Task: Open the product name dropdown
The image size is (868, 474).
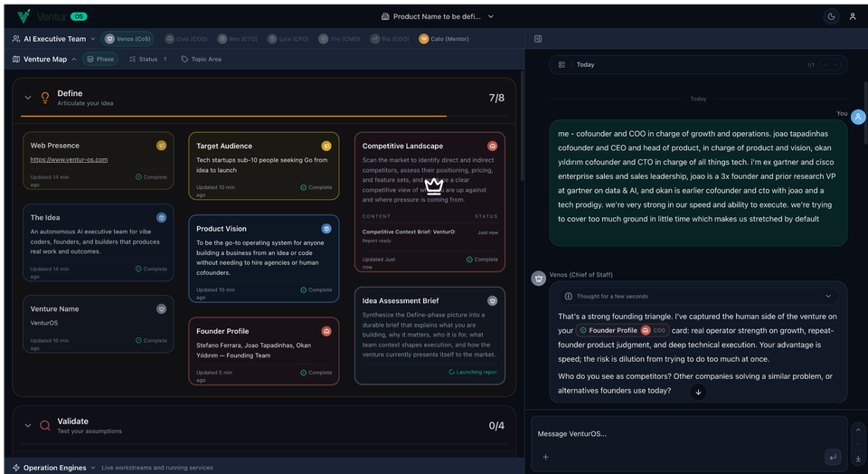Action: 438,16
